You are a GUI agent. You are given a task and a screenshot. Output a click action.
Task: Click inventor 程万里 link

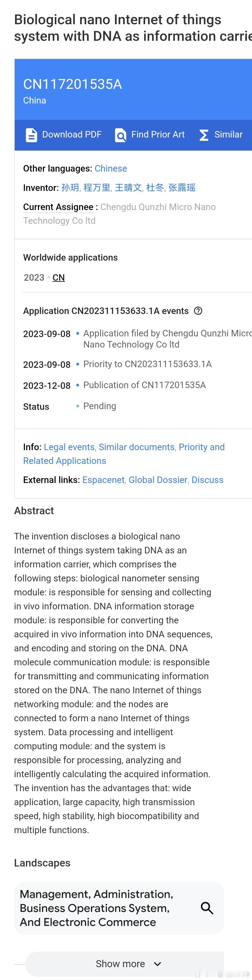(x=97, y=188)
